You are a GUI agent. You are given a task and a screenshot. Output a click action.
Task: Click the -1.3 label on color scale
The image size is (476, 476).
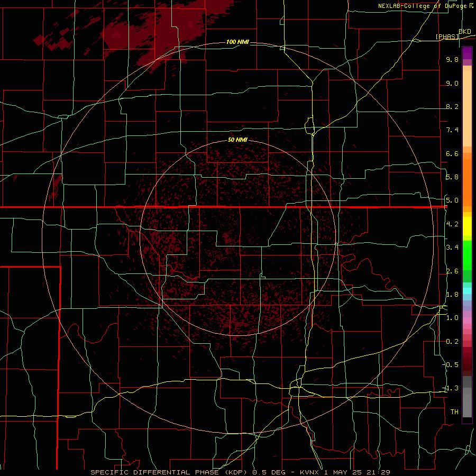451,388
